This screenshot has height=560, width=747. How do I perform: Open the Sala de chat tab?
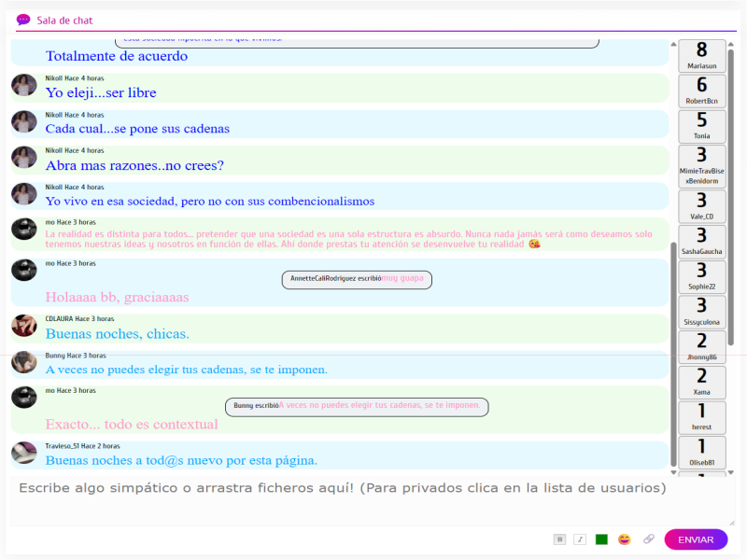tap(64, 21)
